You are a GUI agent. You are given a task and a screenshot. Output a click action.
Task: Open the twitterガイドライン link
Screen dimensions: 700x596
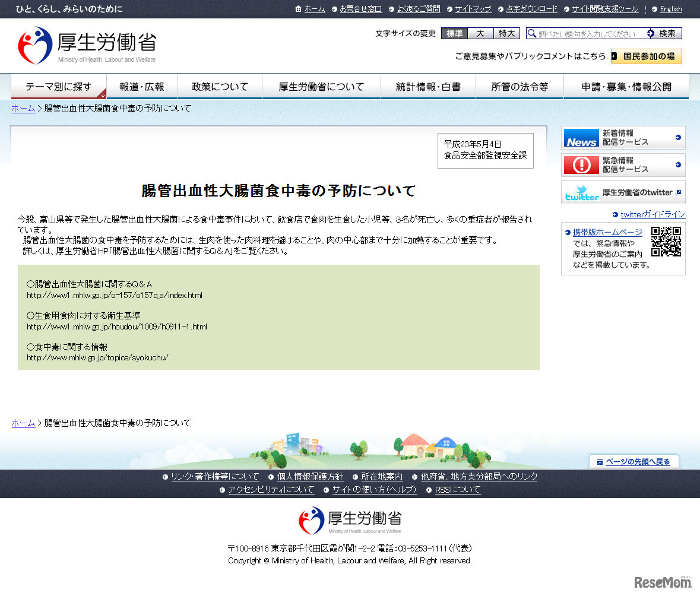[653, 214]
